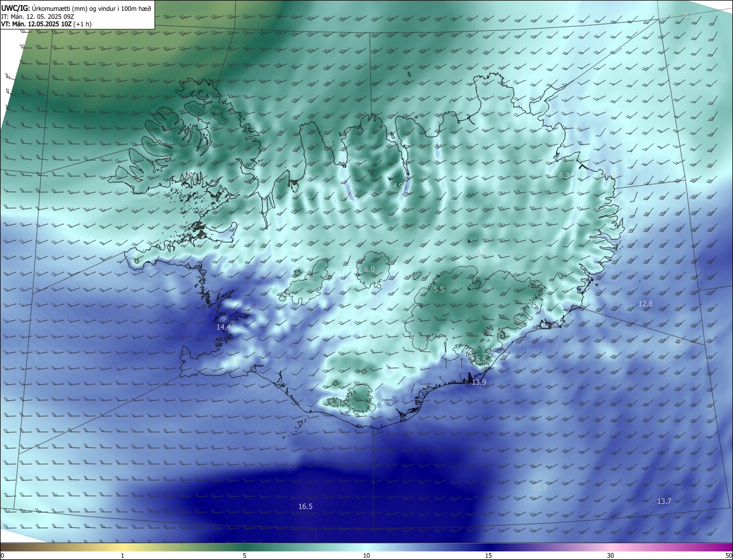Click the colorbar tick label 15

point(488,556)
